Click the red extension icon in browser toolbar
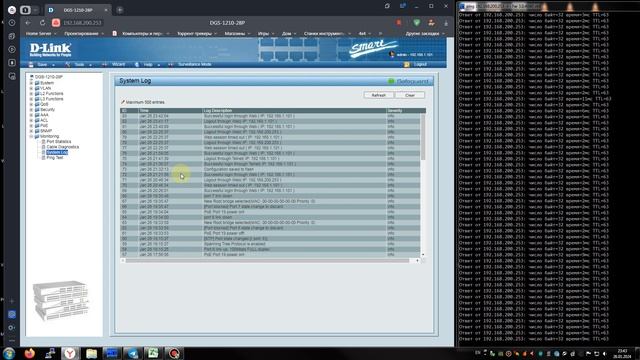 399,23
